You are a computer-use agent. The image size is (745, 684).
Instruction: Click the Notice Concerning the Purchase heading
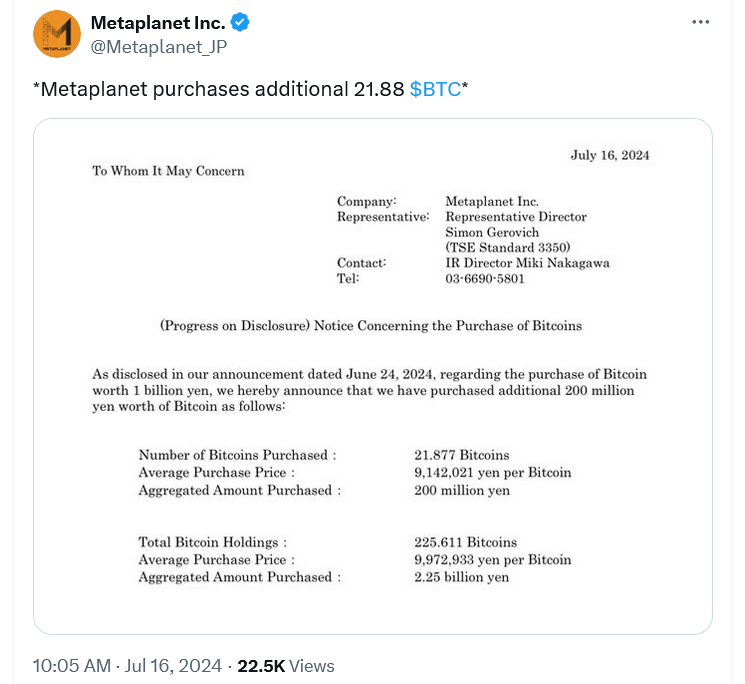coord(371,326)
